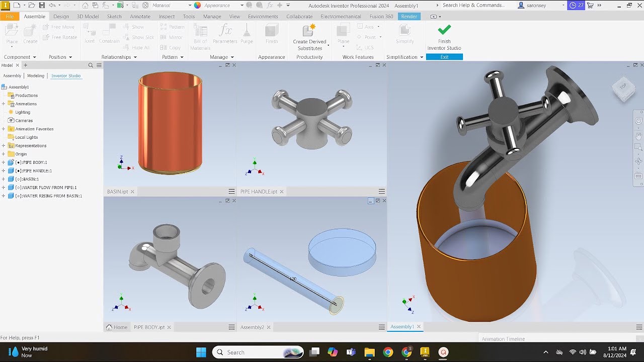Select the BASIN:1 item in browser
644x362 pixels.
tap(27, 179)
